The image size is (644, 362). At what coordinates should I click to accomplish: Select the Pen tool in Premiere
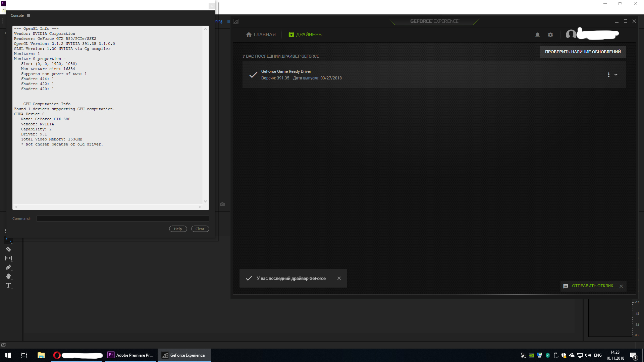(8, 267)
